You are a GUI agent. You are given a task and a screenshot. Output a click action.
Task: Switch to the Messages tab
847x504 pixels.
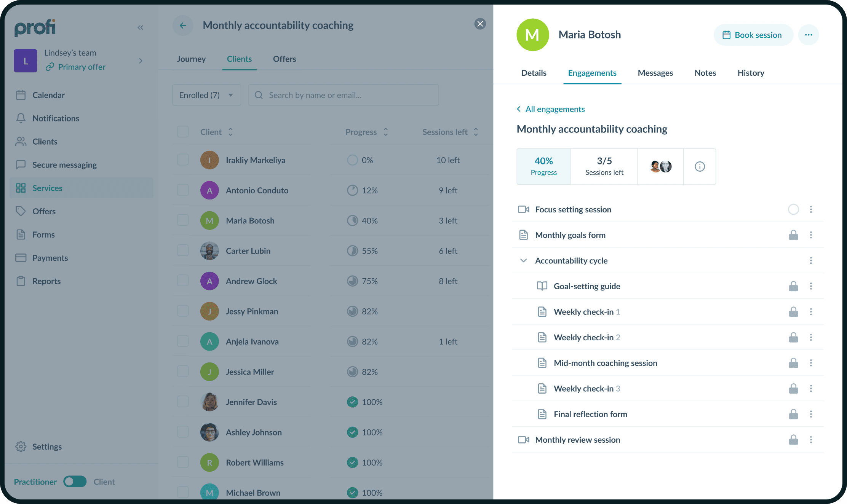(655, 73)
